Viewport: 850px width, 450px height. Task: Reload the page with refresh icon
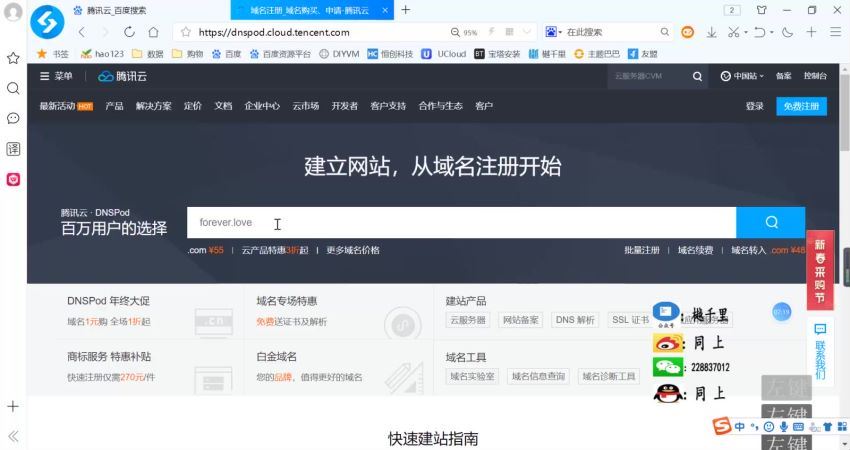point(129,32)
